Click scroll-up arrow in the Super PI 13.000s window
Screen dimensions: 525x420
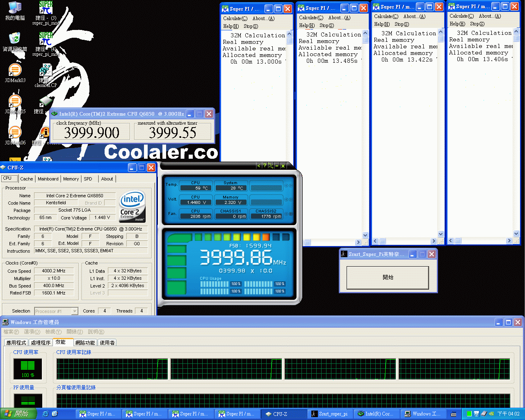point(290,34)
